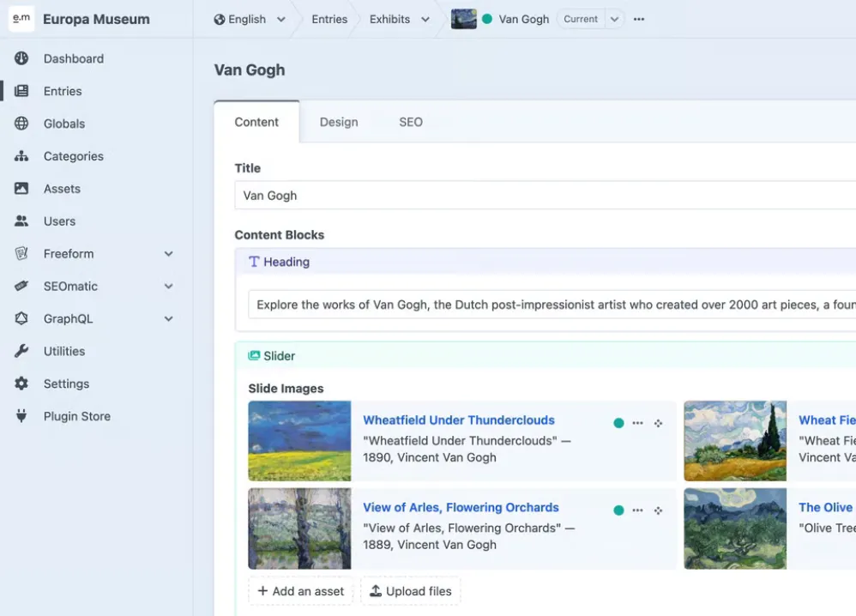Viewport: 856px width, 616px height.
Task: Click the Plugin Store plug icon
Action: [21, 416]
